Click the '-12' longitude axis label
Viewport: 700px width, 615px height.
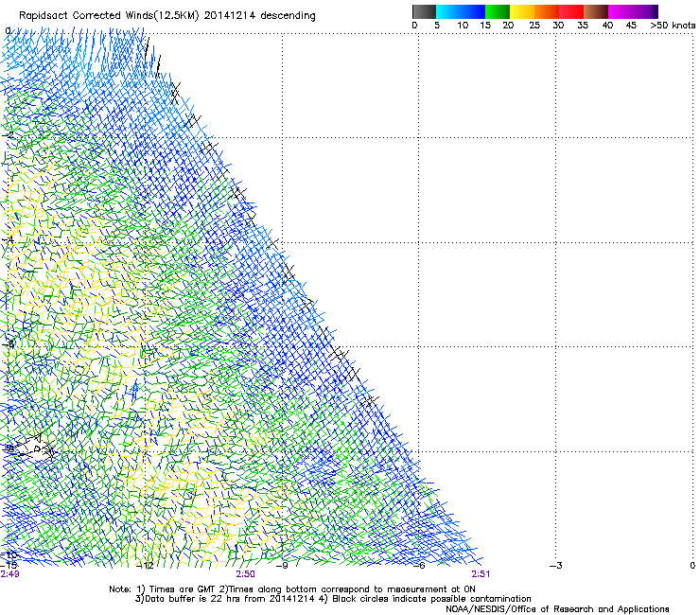pyautogui.click(x=145, y=566)
